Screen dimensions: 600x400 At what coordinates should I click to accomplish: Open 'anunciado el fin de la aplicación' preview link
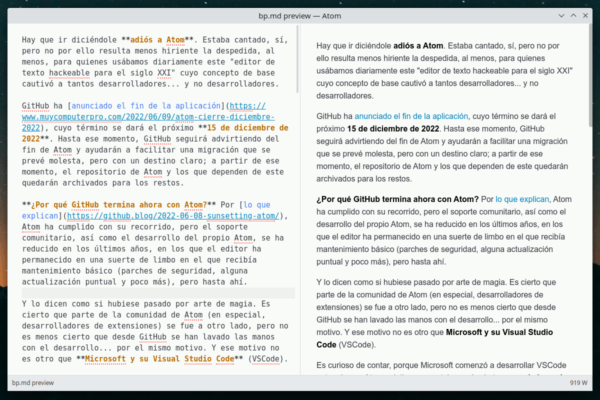(x=411, y=116)
